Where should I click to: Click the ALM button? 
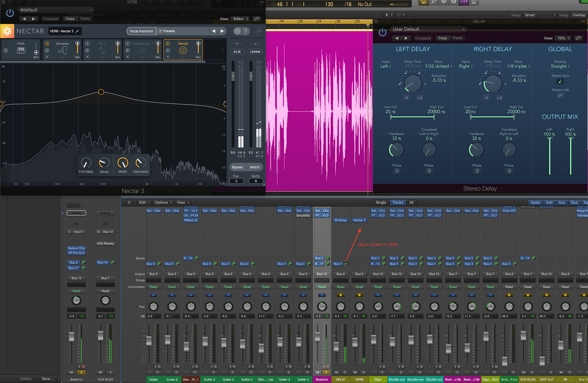(237, 52)
